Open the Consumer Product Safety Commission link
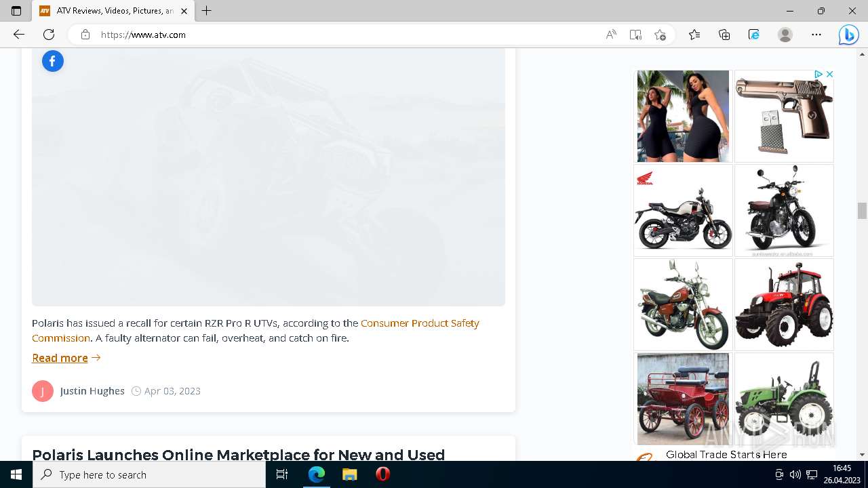 pos(256,330)
